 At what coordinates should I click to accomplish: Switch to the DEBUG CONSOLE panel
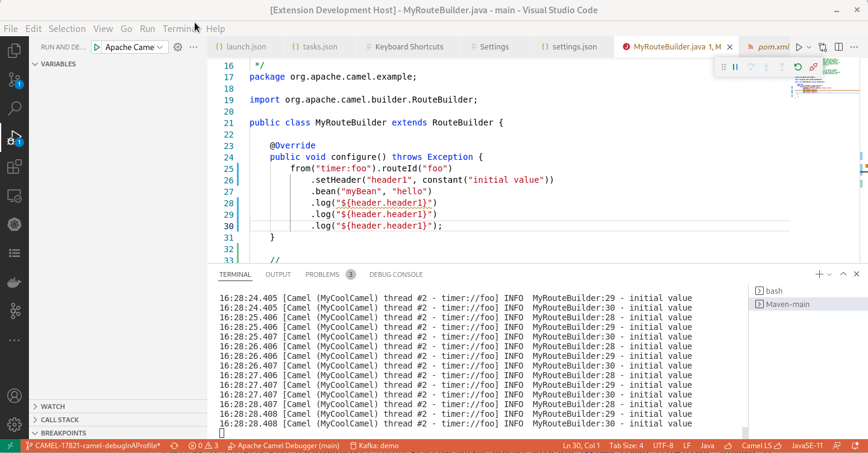point(396,274)
